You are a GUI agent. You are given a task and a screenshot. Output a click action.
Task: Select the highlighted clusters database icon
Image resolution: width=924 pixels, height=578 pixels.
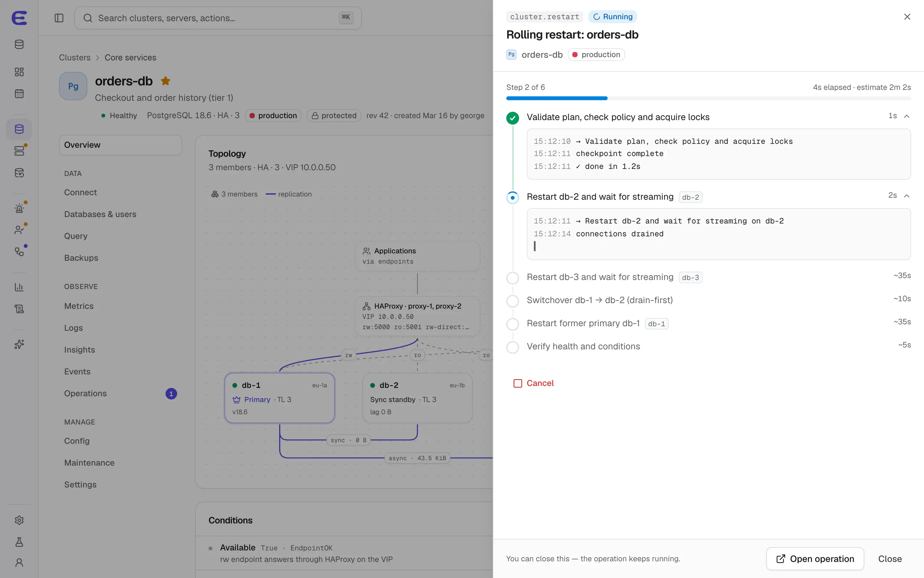click(19, 129)
